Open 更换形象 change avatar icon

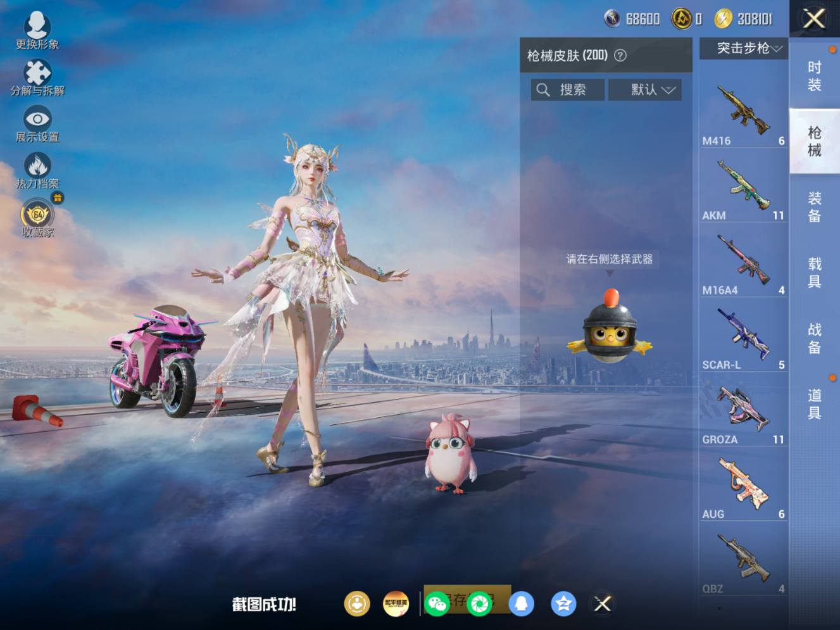tap(37, 30)
